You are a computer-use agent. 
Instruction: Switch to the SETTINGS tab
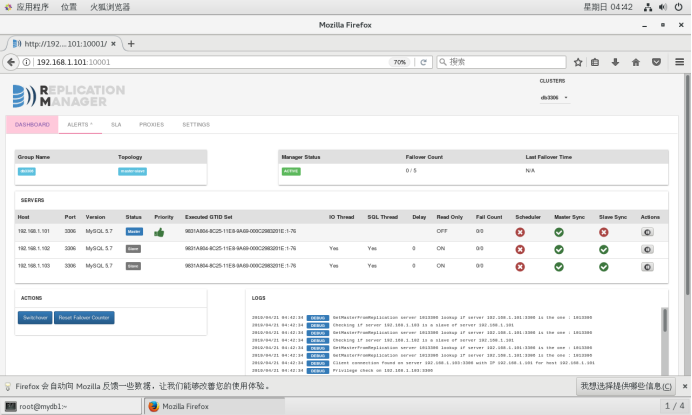[x=196, y=124]
